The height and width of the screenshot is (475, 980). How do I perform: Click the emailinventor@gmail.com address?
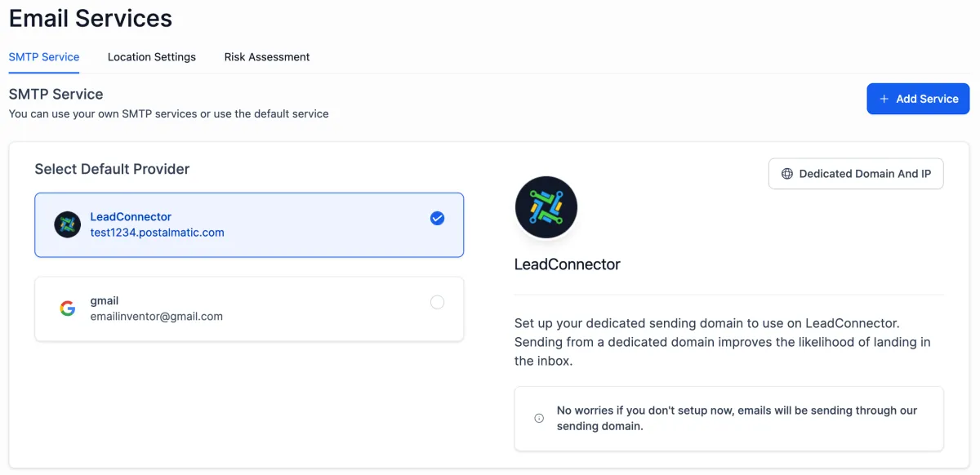[156, 317]
